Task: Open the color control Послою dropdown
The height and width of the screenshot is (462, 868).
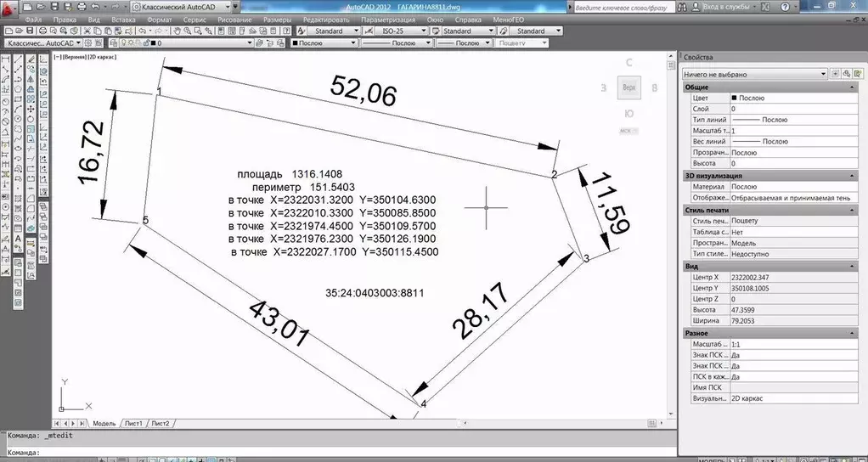Action: (x=323, y=43)
